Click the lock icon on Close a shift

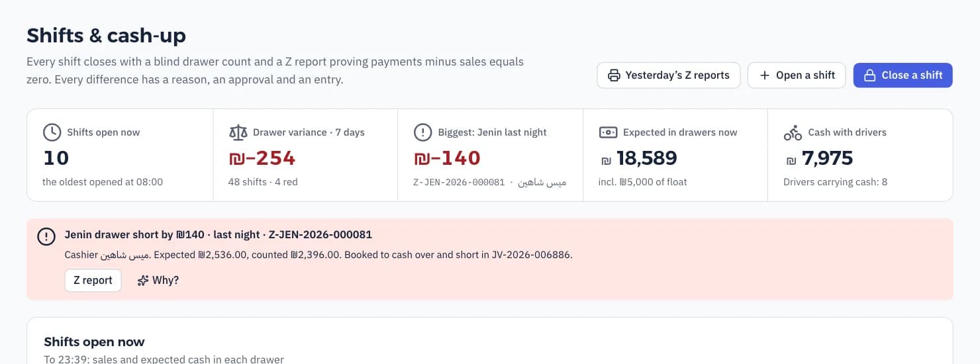[869, 75]
